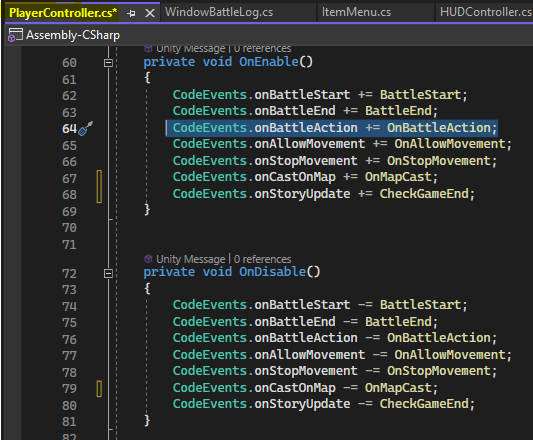533x440 pixels.
Task: Click line number 64 in the gutter
Action: tap(69, 129)
